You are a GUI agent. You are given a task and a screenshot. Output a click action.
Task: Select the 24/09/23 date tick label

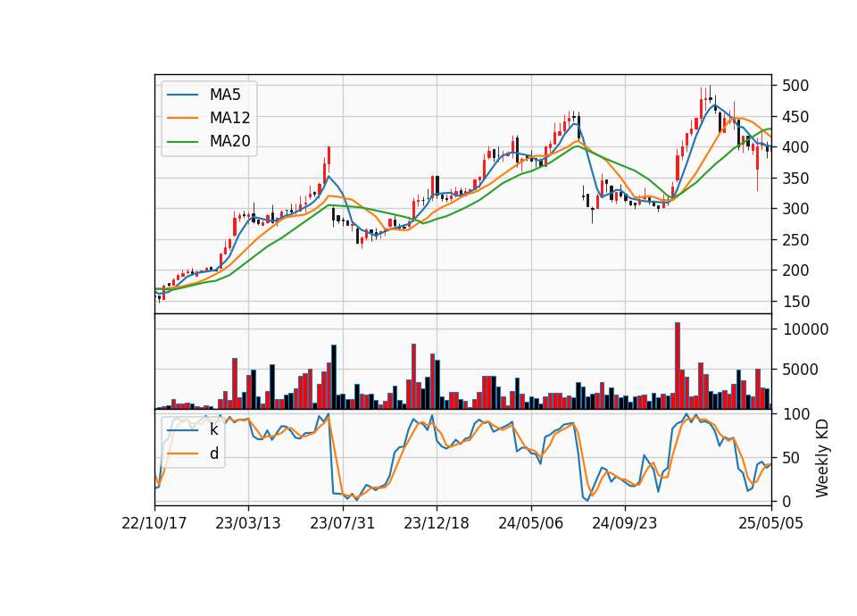point(625,523)
